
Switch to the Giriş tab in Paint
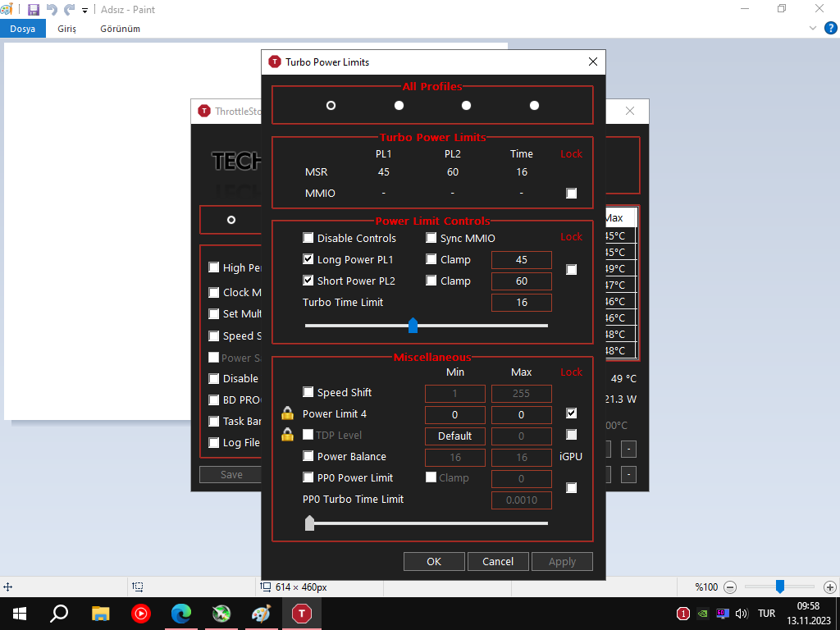point(67,29)
